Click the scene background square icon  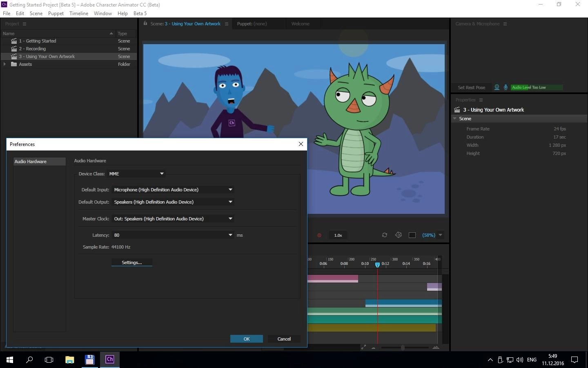coord(412,235)
